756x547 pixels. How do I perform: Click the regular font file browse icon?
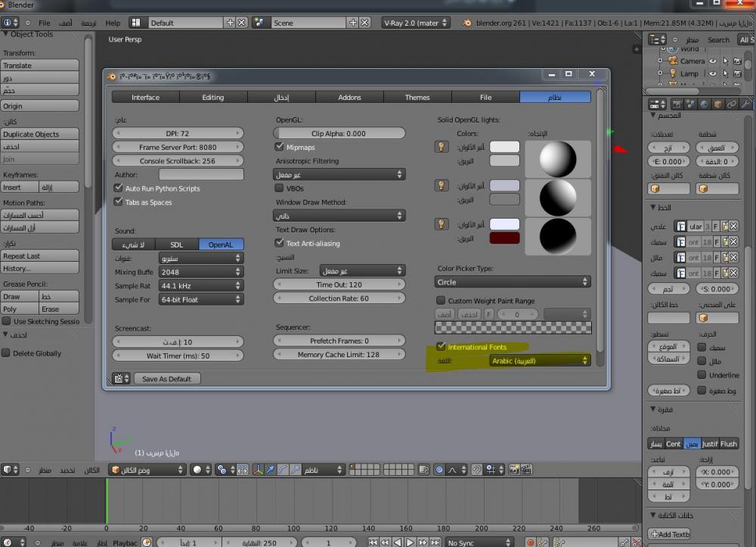[x=725, y=225]
